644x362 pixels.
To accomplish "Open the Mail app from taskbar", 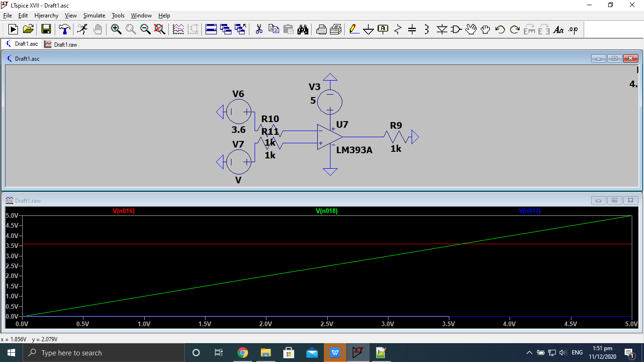I will [x=312, y=353].
